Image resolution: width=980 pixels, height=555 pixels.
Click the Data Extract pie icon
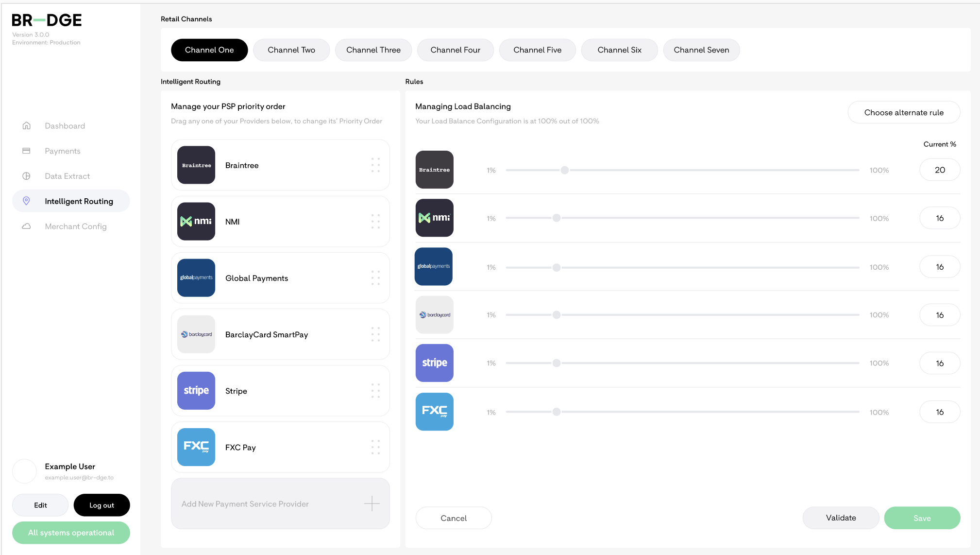[x=27, y=176]
